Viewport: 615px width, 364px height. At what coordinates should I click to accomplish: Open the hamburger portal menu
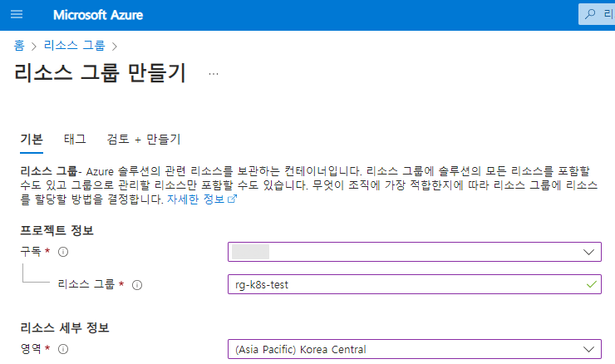pos(17,15)
